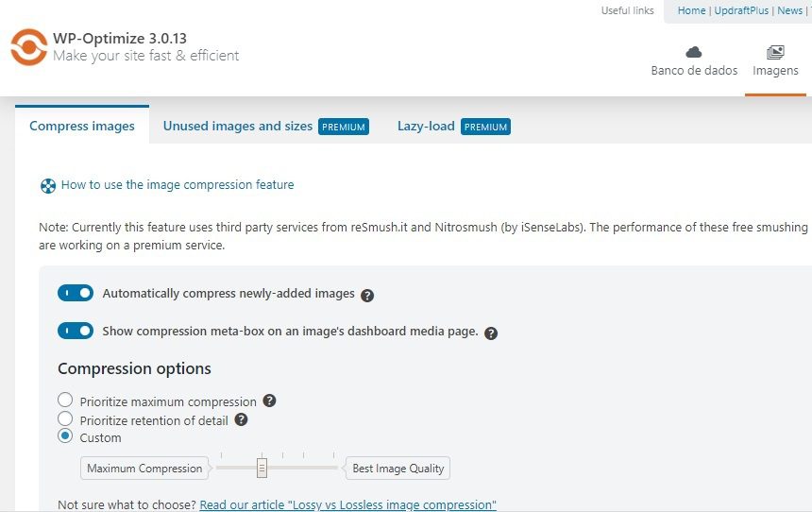The image size is (812, 512).
Task: Select the Custom radio option
Action: point(65,435)
